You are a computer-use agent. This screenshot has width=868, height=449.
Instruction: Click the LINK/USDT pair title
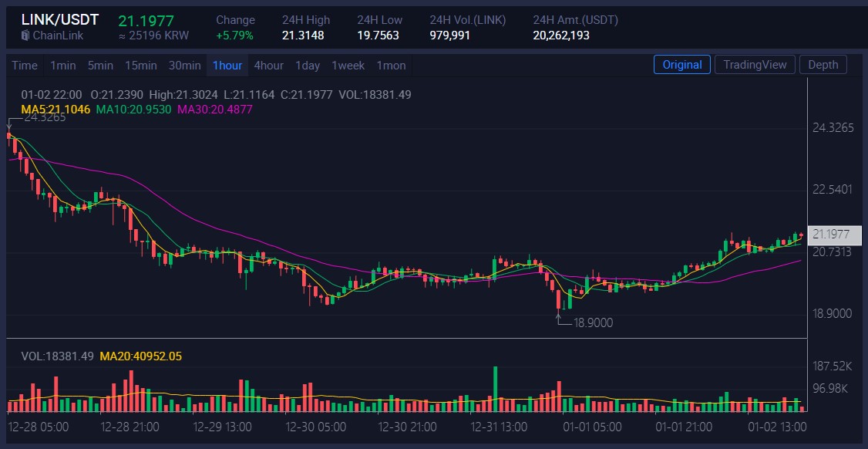pos(59,20)
